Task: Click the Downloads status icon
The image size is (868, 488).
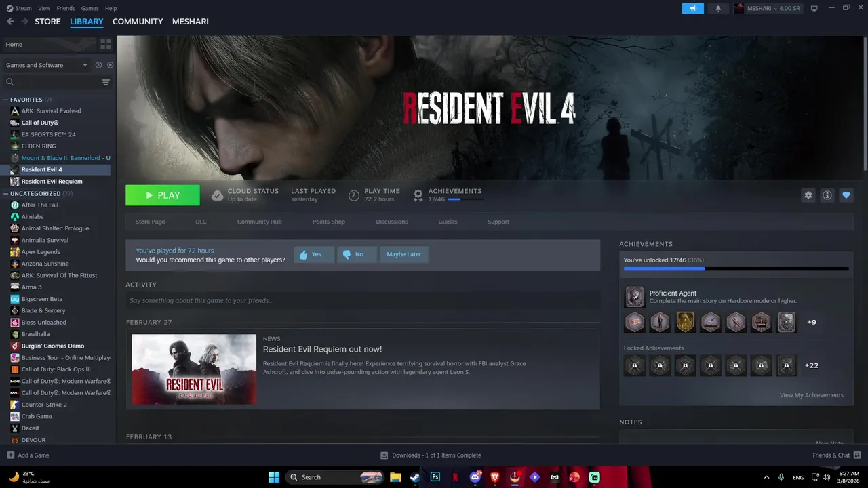Action: (x=384, y=455)
